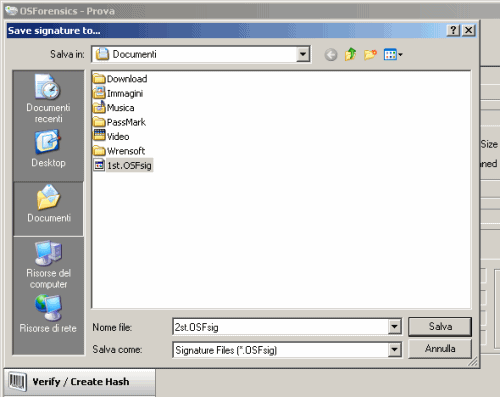Expand the Nome file dropdown arrow
Viewport: 500px width, 397px height.
point(395,327)
